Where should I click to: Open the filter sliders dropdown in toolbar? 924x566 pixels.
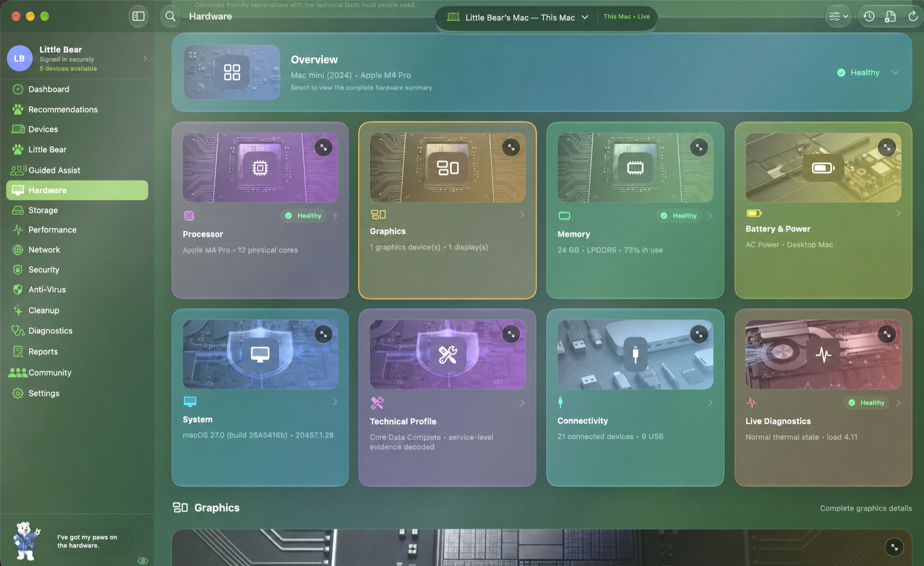[838, 16]
